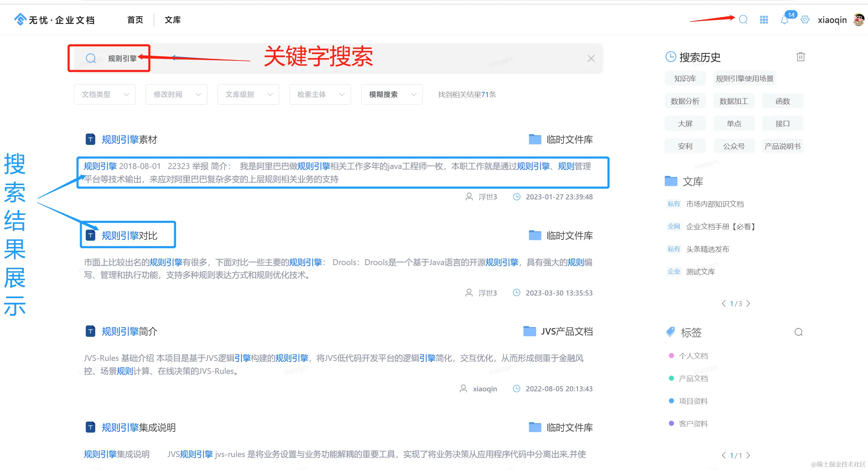This screenshot has width=868, height=470.
Task: Switch to 文库 menu item
Action: click(173, 20)
